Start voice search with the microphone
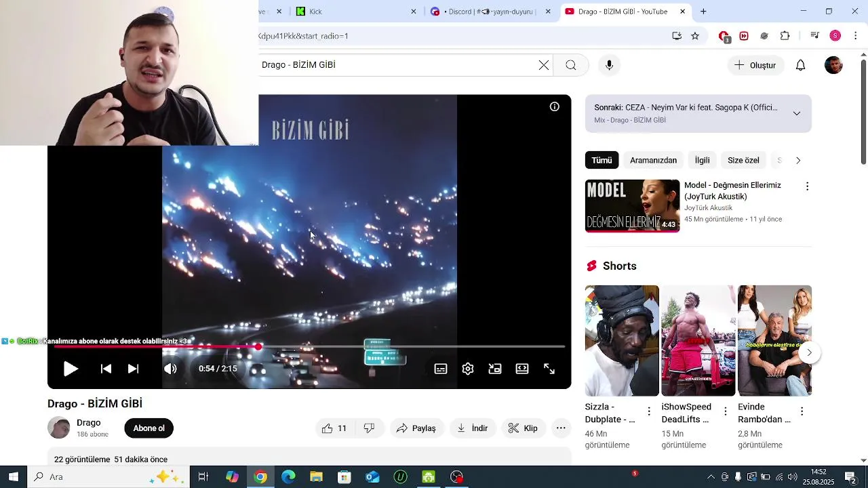Image resolution: width=868 pixels, height=488 pixels. 609,65
